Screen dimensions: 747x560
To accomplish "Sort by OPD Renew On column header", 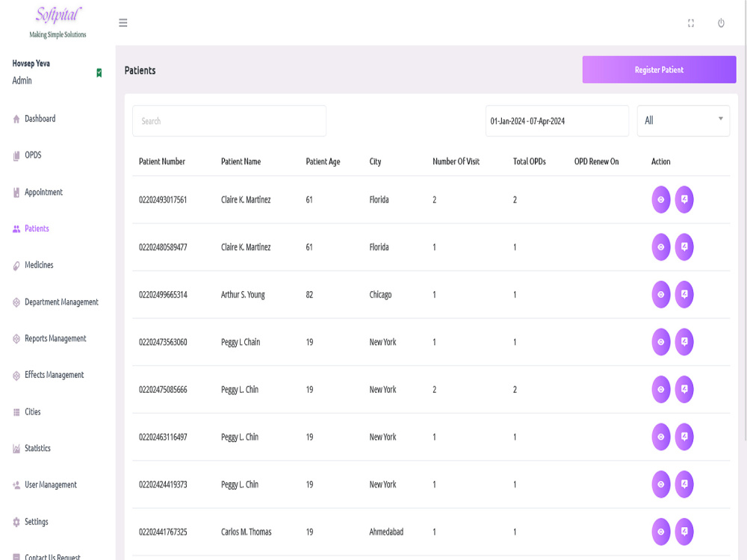I will (596, 161).
